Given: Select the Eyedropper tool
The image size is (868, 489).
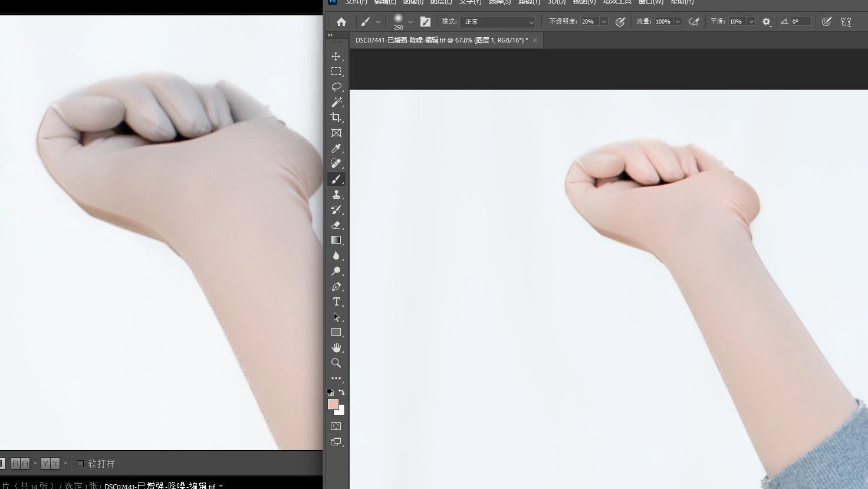Looking at the screenshot, I should [x=336, y=148].
